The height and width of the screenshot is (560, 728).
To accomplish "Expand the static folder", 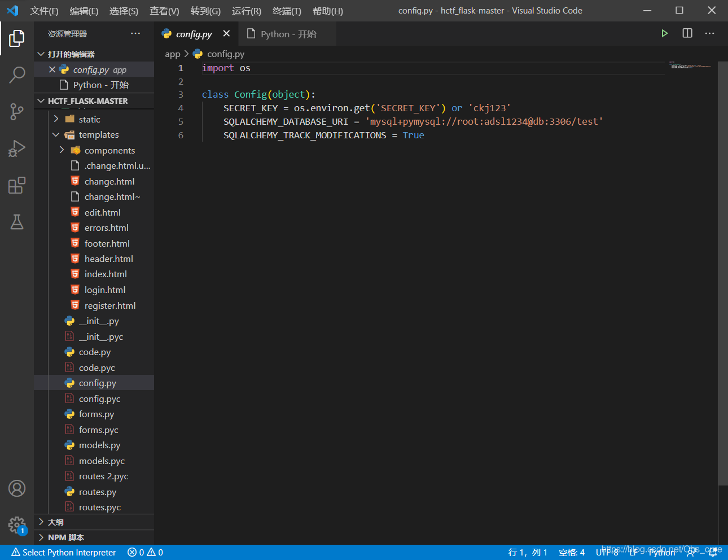I will 89,119.
